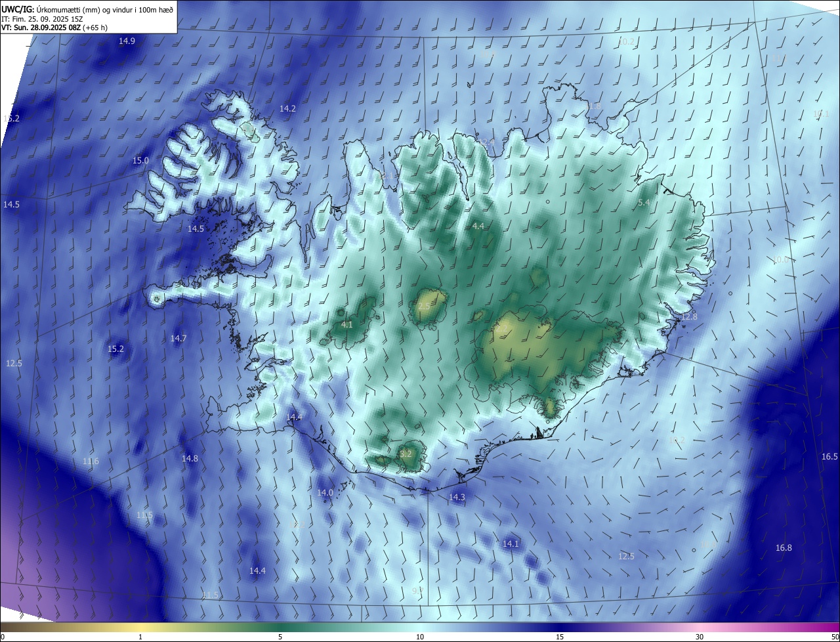Click the 15.0 value label on the map
Screen dimensions: 840x642
(x=140, y=161)
